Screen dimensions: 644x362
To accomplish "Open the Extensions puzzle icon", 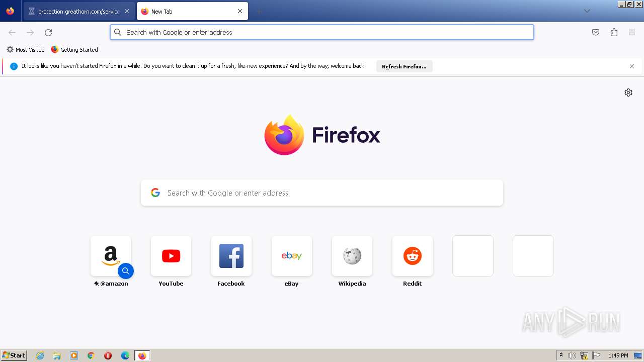I will [614, 32].
